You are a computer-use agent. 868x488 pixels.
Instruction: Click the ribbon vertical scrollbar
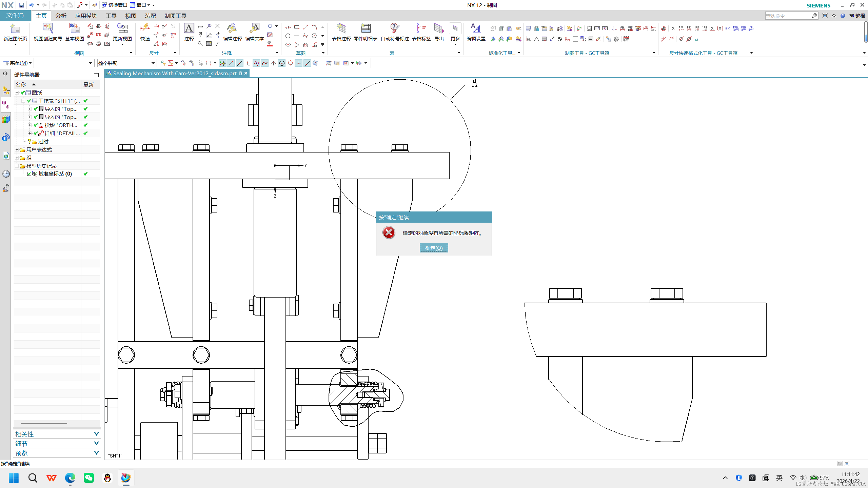(866, 32)
